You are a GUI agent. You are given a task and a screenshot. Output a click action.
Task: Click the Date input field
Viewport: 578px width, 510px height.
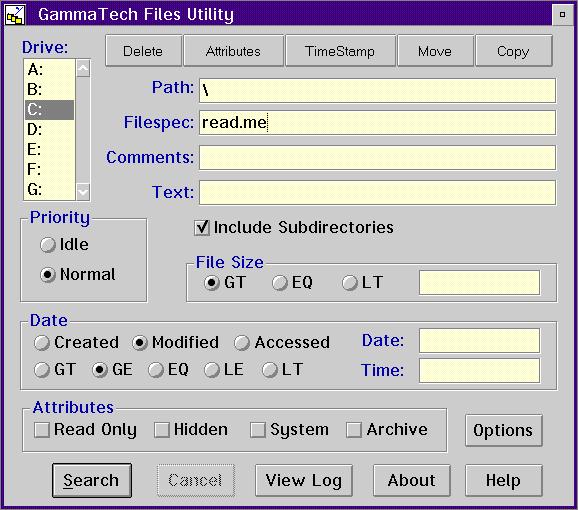[x=480, y=340]
